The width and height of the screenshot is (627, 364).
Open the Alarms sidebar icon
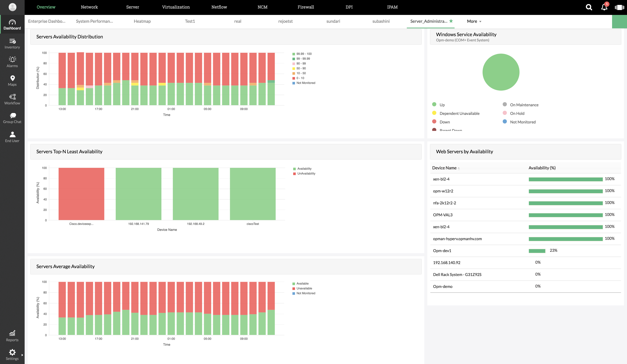(12, 59)
